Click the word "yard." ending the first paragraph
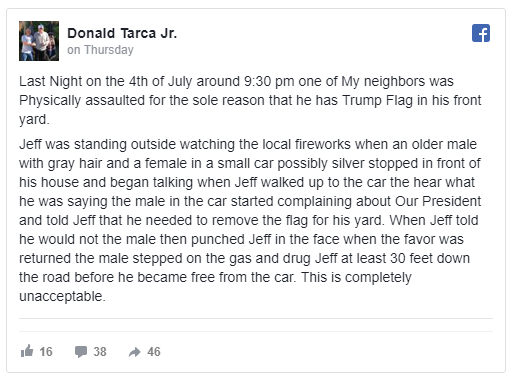 pyautogui.click(x=34, y=120)
